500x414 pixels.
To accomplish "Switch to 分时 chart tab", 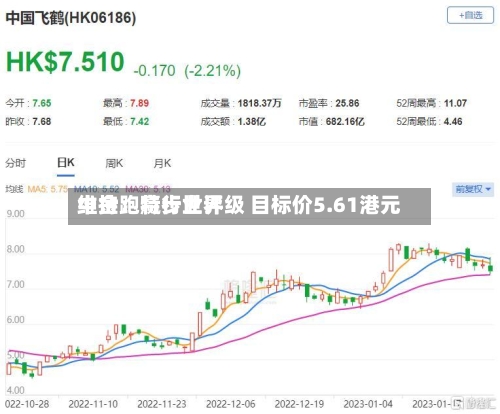I will click(15, 163).
